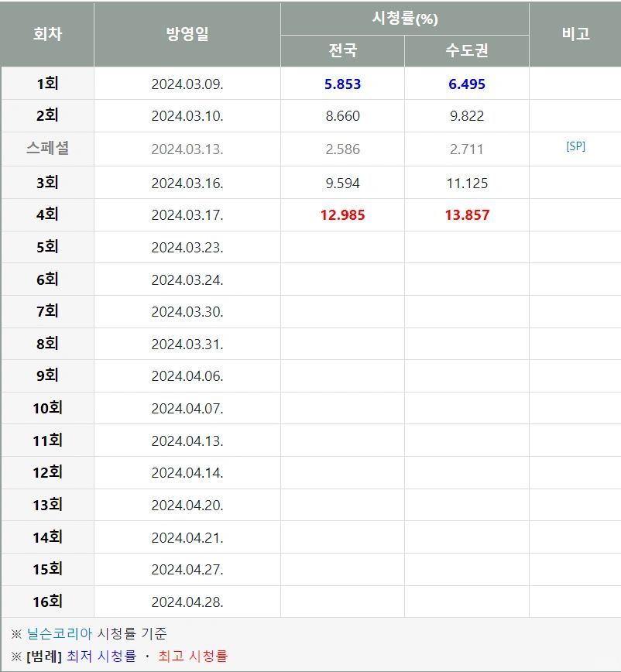Screen dimensions: 621x672
Task: Click the 최저 시청률 legend text
Action: [x=101, y=656]
